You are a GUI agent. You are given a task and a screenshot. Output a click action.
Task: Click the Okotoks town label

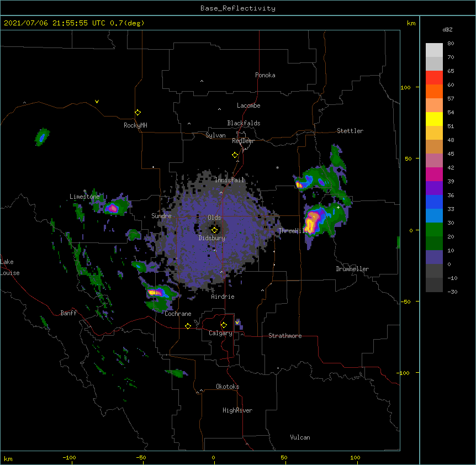click(x=228, y=387)
